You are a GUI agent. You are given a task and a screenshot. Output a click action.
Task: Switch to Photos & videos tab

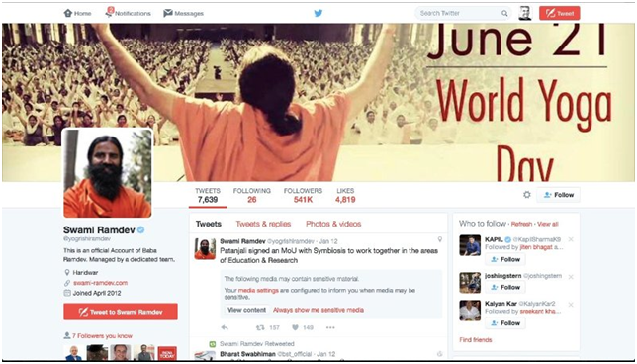[x=333, y=224]
